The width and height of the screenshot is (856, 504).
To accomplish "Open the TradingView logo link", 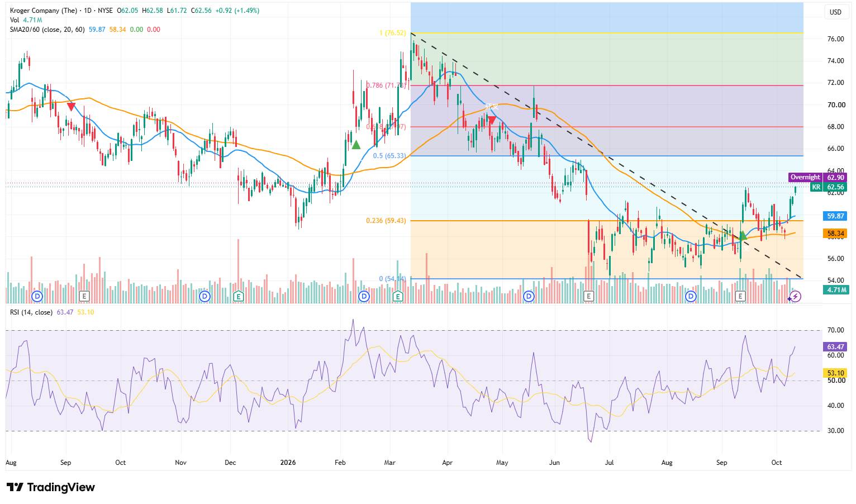I will click(x=51, y=487).
